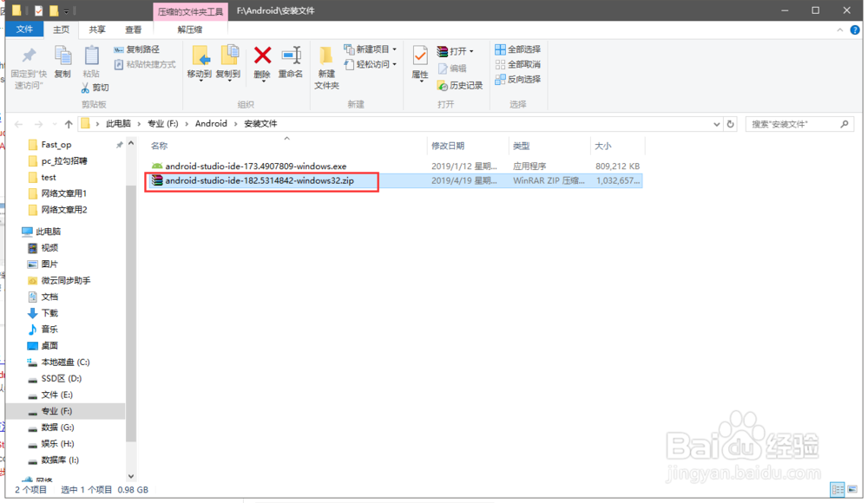
Task: Switch to details view icon in status bar
Action: tap(838, 489)
